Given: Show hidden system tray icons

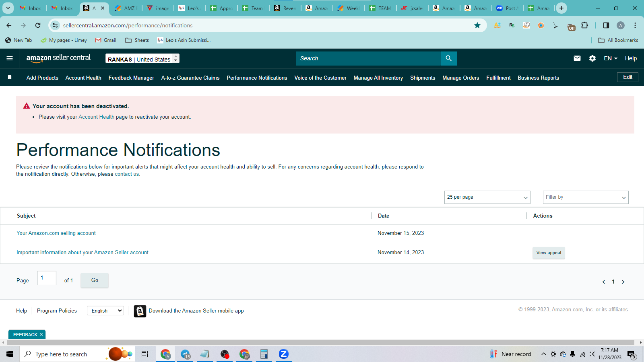Looking at the screenshot, I should click(x=543, y=354).
